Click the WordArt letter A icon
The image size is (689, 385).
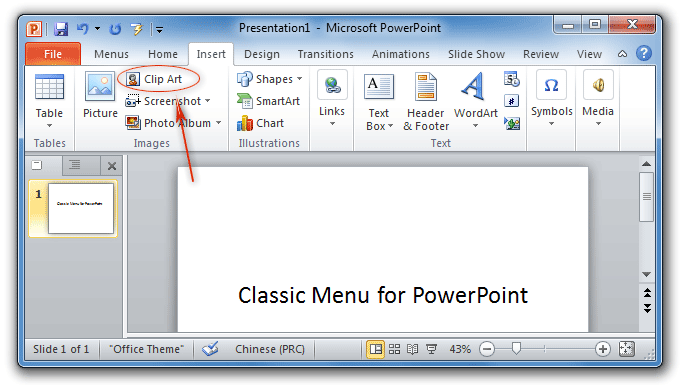coord(474,86)
